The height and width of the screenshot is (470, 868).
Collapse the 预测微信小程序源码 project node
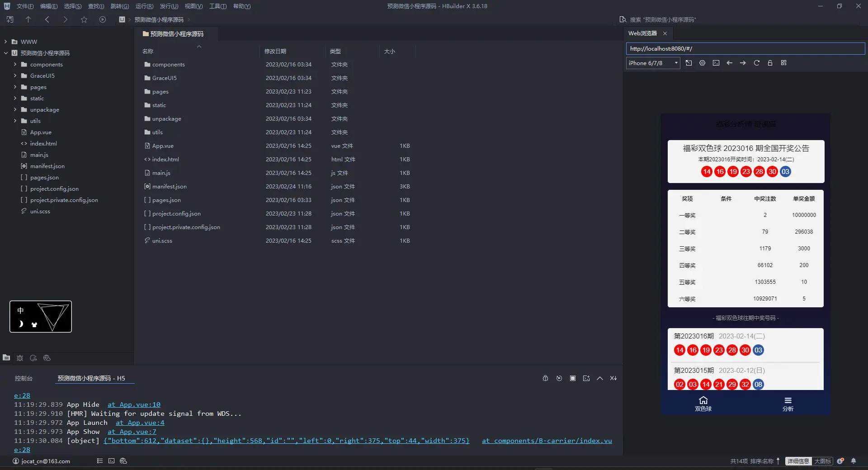coord(5,53)
